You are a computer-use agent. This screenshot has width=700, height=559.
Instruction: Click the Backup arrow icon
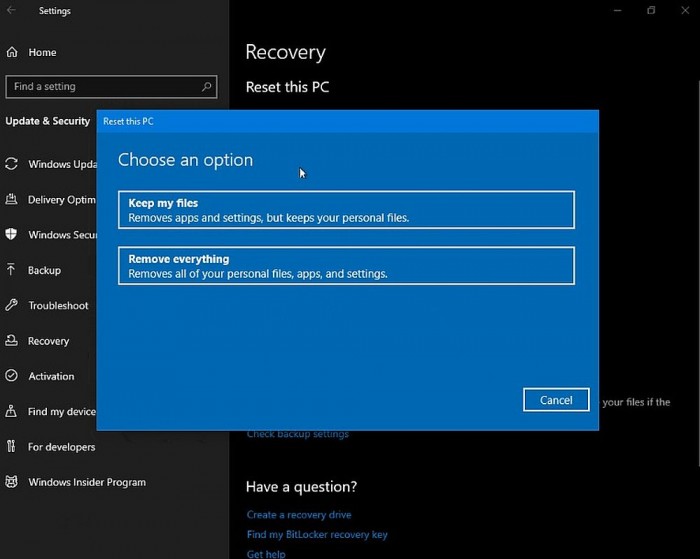click(11, 270)
